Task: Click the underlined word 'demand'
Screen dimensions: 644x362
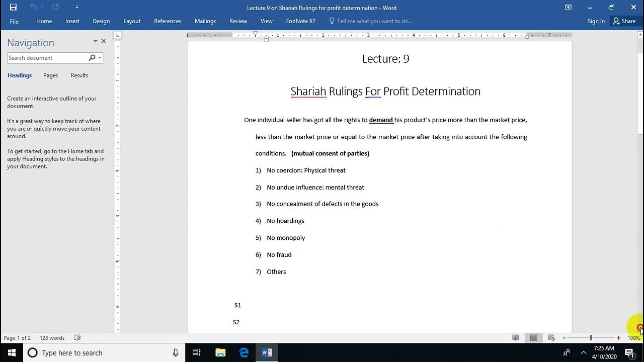Action: coord(381,120)
